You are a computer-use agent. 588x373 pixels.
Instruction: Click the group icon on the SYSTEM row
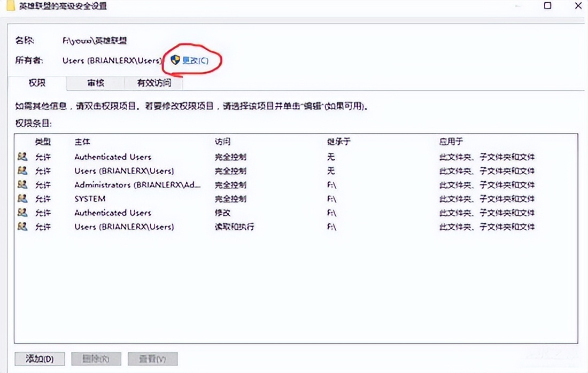[21, 198]
